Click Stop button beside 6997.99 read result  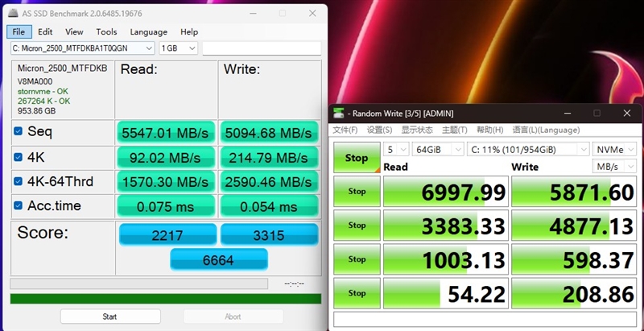357,191
